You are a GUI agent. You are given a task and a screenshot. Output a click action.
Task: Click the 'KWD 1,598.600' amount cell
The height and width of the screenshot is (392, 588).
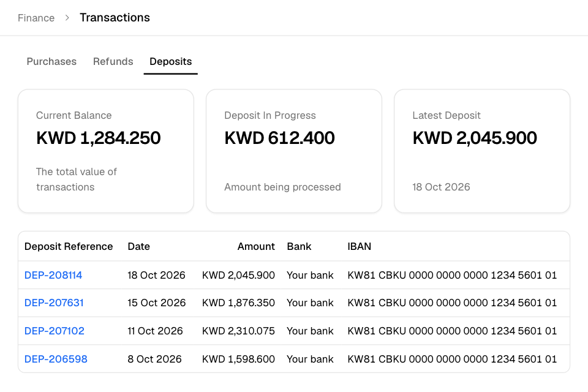[x=238, y=359]
